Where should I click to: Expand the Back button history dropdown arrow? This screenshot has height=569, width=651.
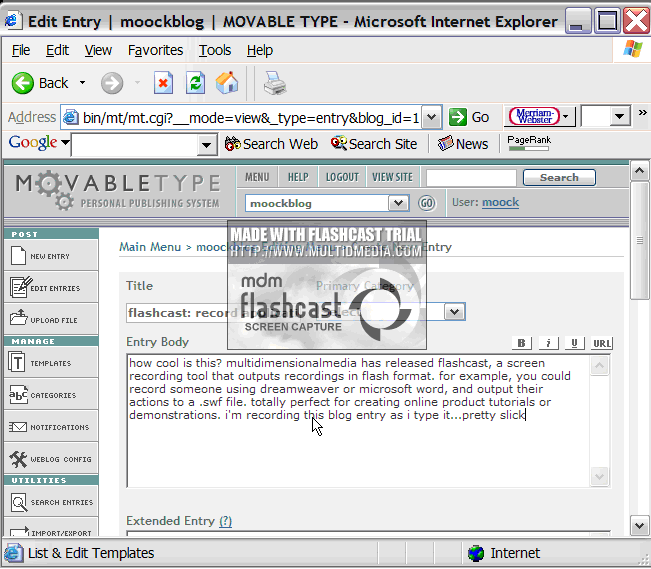coord(82,83)
